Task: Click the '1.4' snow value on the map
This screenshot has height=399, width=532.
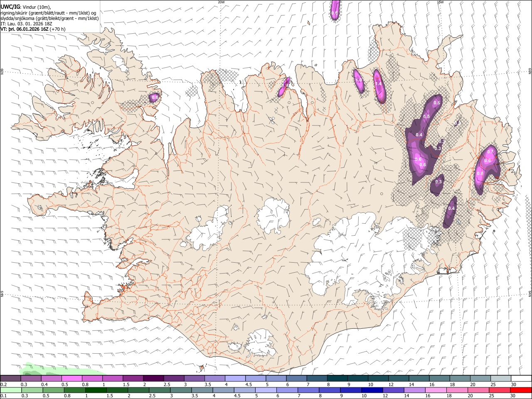Action: [x=378, y=84]
